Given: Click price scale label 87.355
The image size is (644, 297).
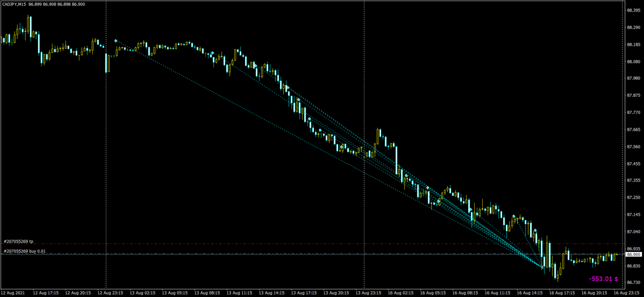Looking at the screenshot, I should pos(634,180).
